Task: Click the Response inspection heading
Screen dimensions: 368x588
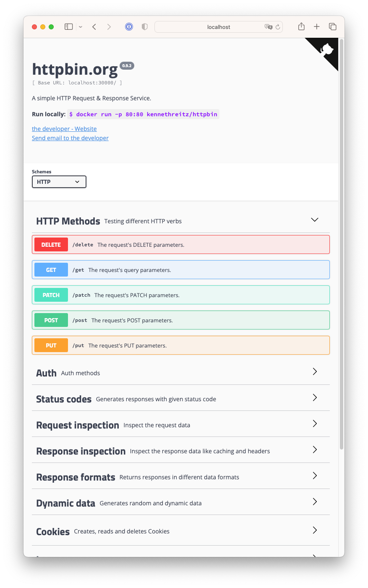Action: [81, 451]
